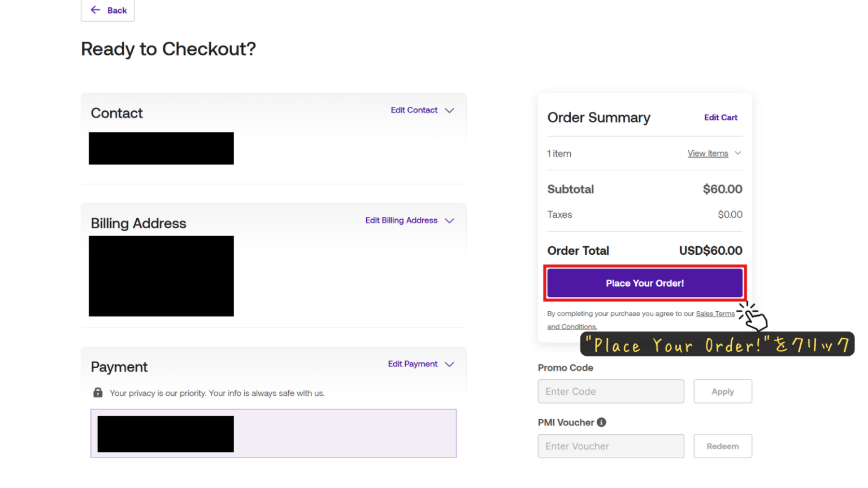The width and height of the screenshot is (868, 488).
Task: Redeem the PMI voucher
Action: click(722, 446)
